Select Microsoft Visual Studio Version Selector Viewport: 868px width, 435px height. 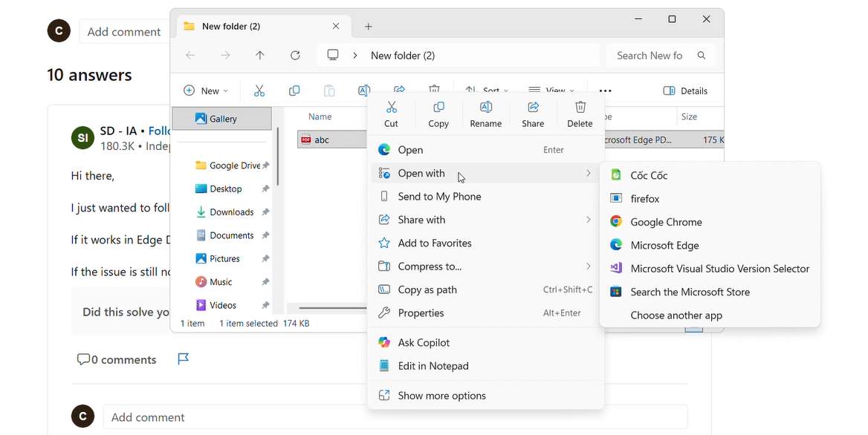[710, 269]
